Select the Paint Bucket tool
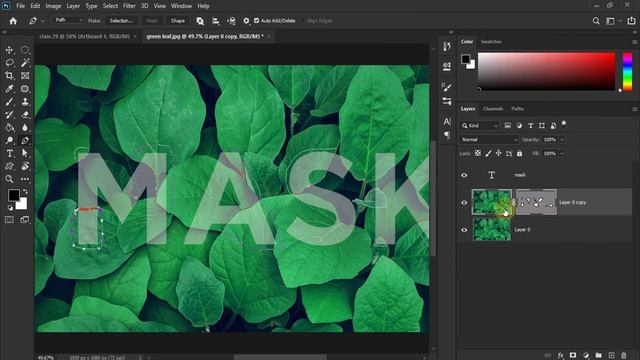The height and width of the screenshot is (360, 640). (9, 127)
